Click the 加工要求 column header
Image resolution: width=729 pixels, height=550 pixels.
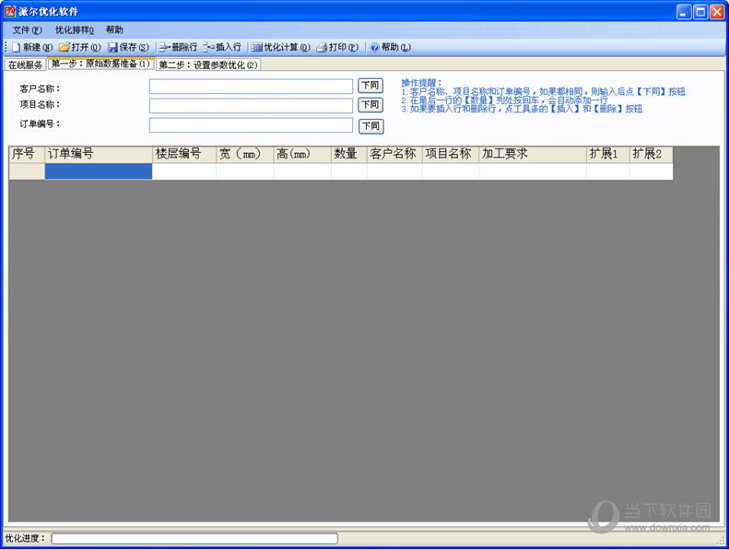533,154
